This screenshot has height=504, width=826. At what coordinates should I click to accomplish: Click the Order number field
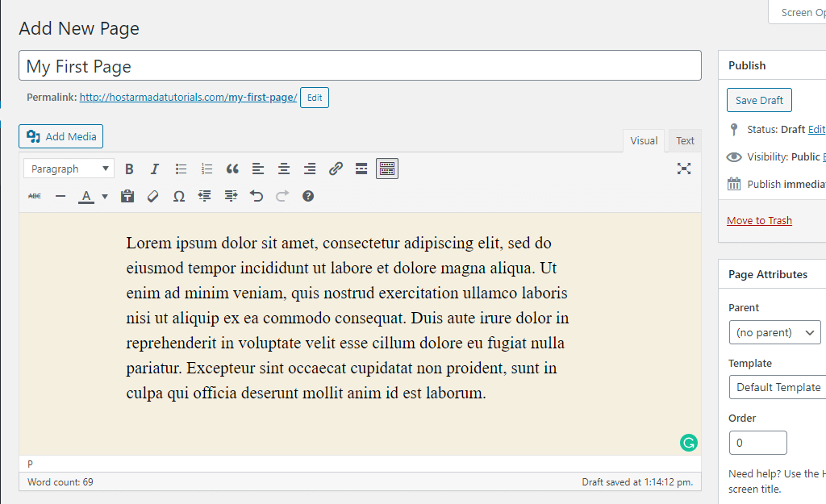click(758, 443)
